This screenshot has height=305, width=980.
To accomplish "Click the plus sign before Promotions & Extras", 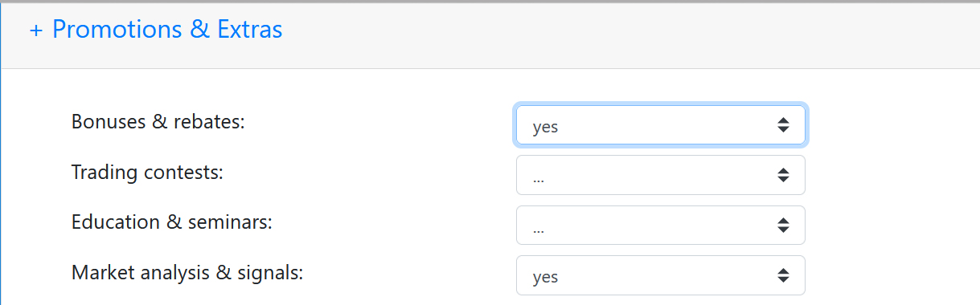I will [35, 31].
